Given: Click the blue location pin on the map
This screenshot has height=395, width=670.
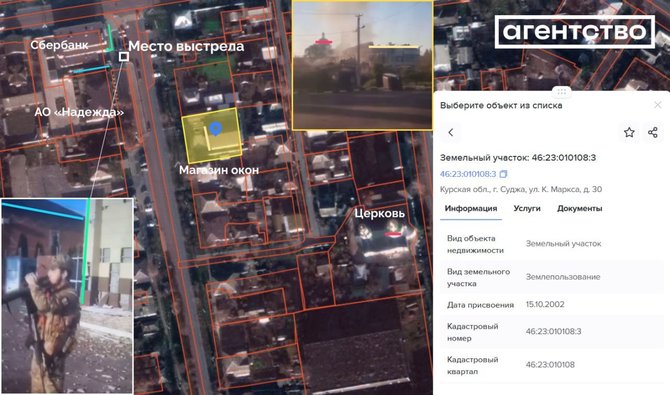Looking at the screenshot, I should [x=216, y=128].
